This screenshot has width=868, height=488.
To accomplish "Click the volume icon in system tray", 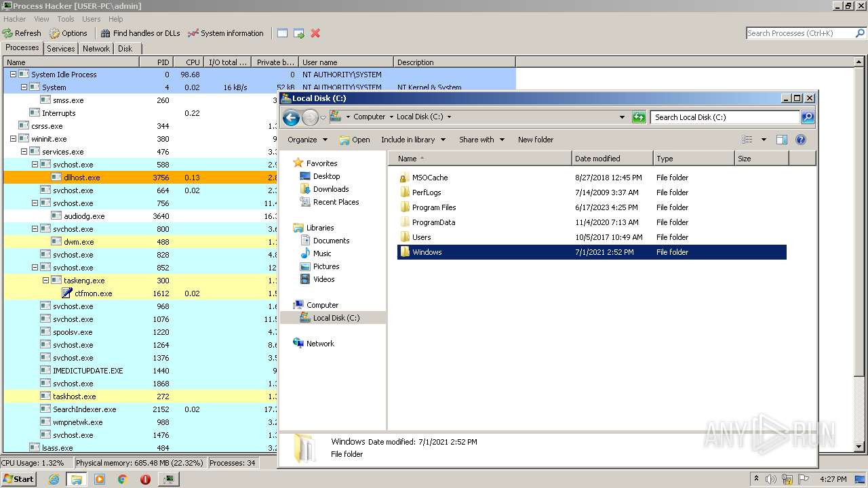I will [x=771, y=479].
